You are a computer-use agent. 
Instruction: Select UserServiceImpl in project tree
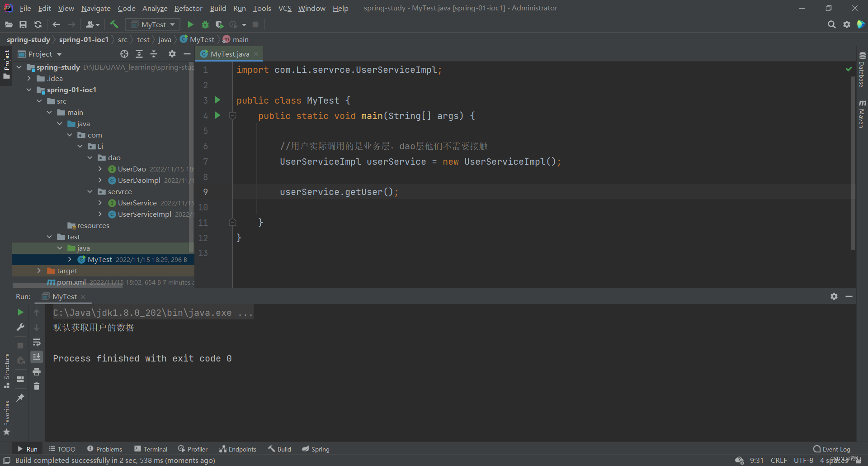click(144, 214)
